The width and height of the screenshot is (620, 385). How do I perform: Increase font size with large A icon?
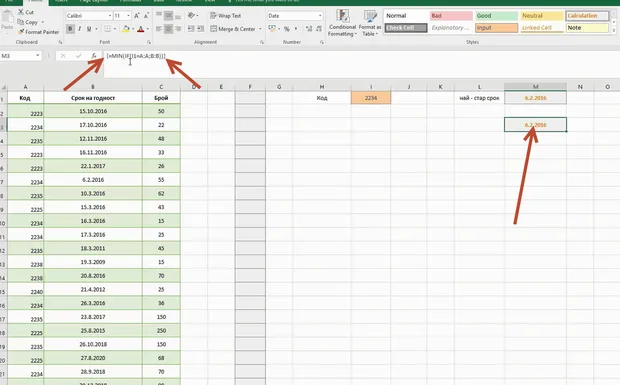point(137,16)
